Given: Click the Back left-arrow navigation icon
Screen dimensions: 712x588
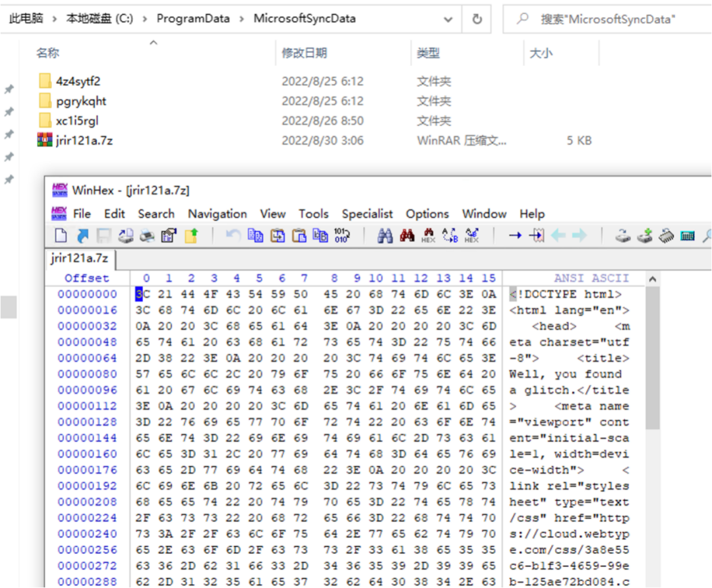Looking at the screenshot, I should [558, 235].
